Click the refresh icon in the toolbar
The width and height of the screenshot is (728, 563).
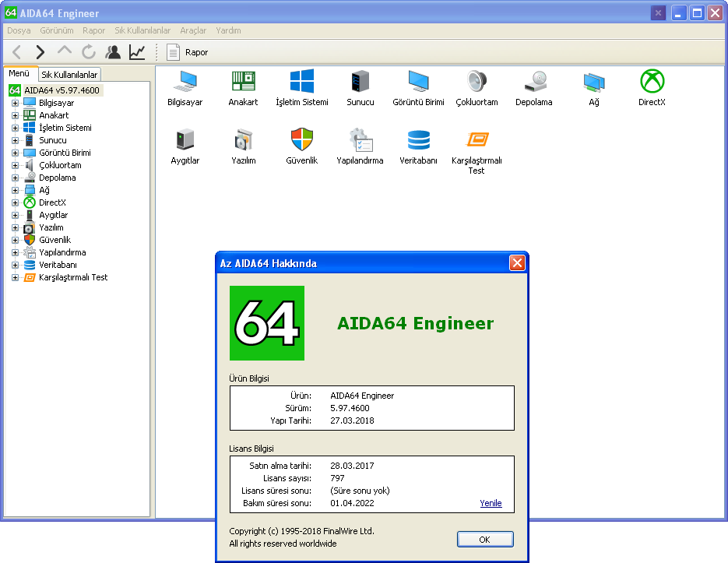pyautogui.click(x=88, y=52)
